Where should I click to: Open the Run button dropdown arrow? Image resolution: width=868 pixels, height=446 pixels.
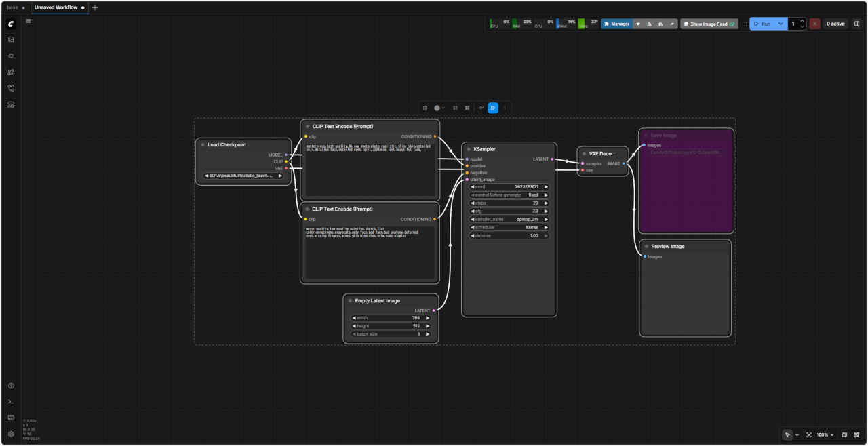pyautogui.click(x=781, y=24)
